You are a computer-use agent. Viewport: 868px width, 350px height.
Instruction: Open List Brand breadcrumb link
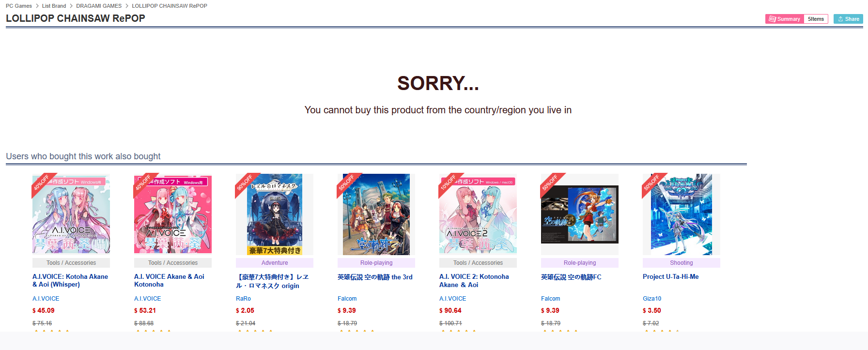click(x=54, y=6)
